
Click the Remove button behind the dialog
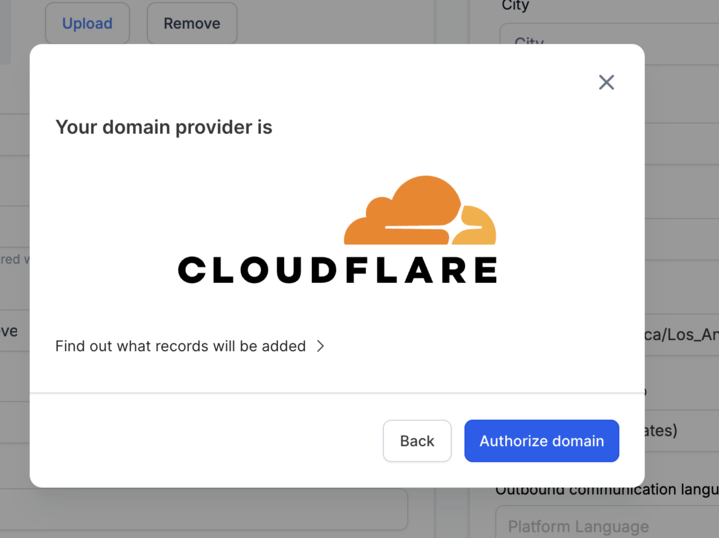192,23
